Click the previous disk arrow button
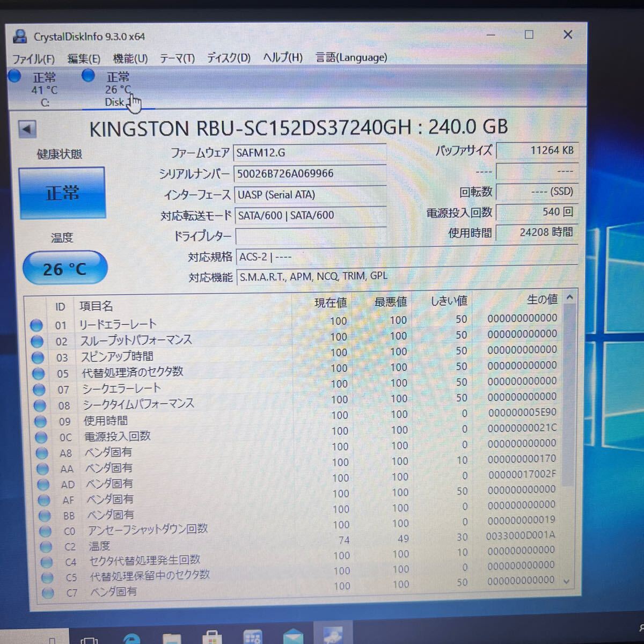The image size is (644, 644). [x=27, y=129]
